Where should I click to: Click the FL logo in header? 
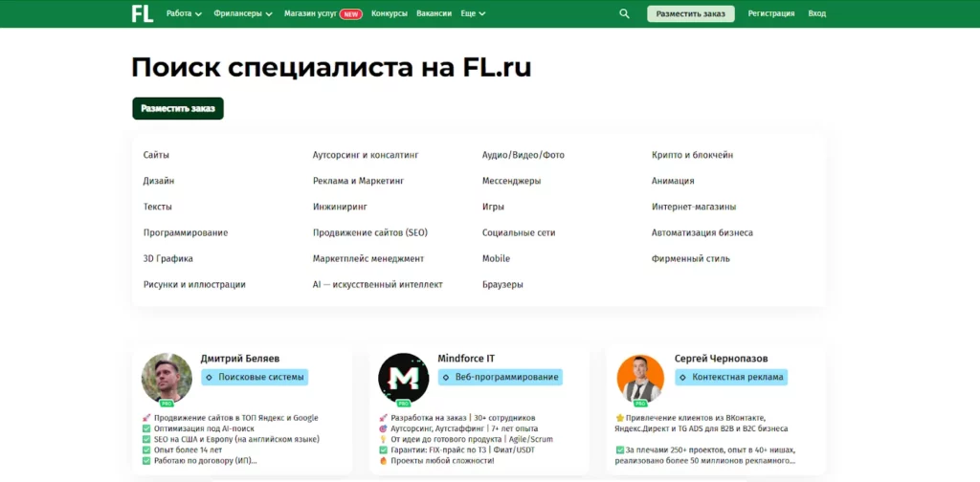point(143,13)
